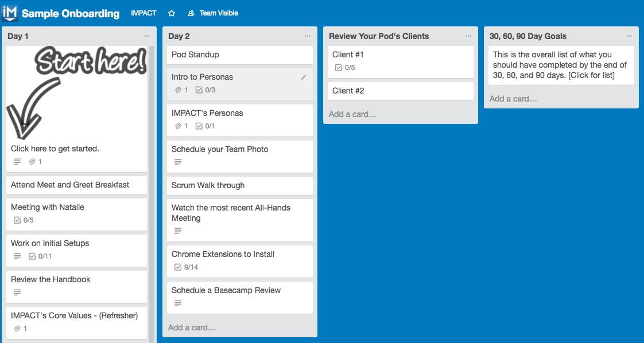This screenshot has width=644, height=343.
Task: Click description icon on Schedule your Team Photo
Action: tap(178, 162)
